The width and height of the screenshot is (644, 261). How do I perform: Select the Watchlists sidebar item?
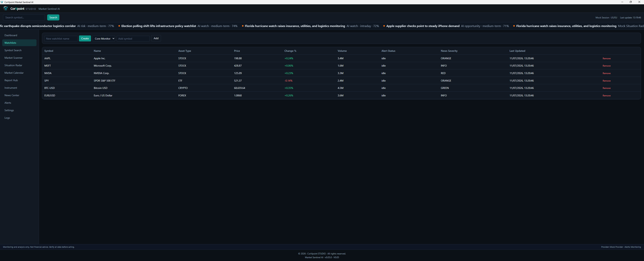coord(19,43)
